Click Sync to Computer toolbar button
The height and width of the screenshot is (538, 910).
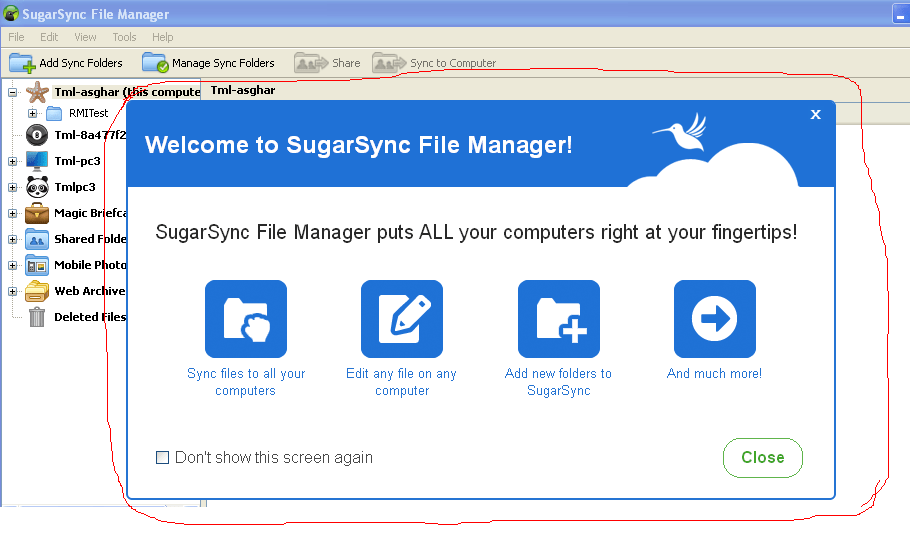(x=434, y=63)
